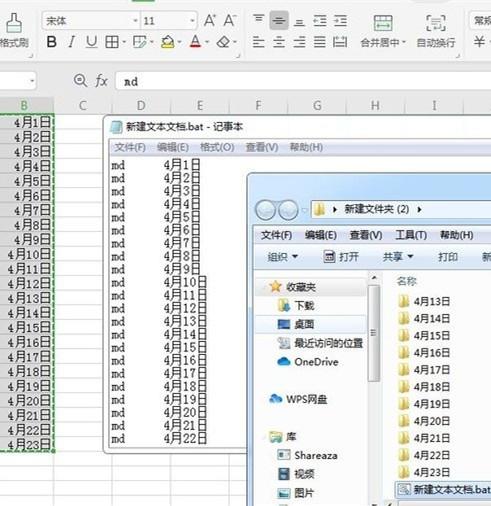The width and height of the screenshot is (491, 506).
Task: Open the font color dropdown arrow
Action: (207, 42)
